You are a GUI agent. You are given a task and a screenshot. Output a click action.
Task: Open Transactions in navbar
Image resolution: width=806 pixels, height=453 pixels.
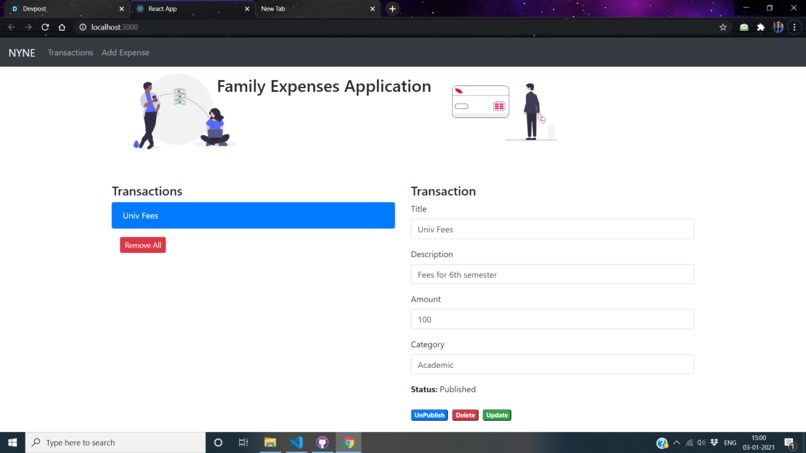pyautogui.click(x=70, y=52)
